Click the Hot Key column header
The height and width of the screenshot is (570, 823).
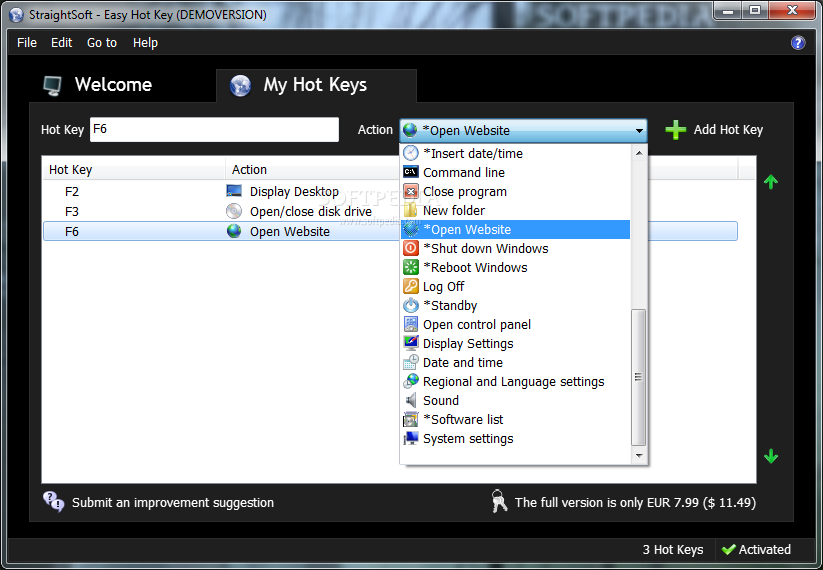(x=134, y=170)
